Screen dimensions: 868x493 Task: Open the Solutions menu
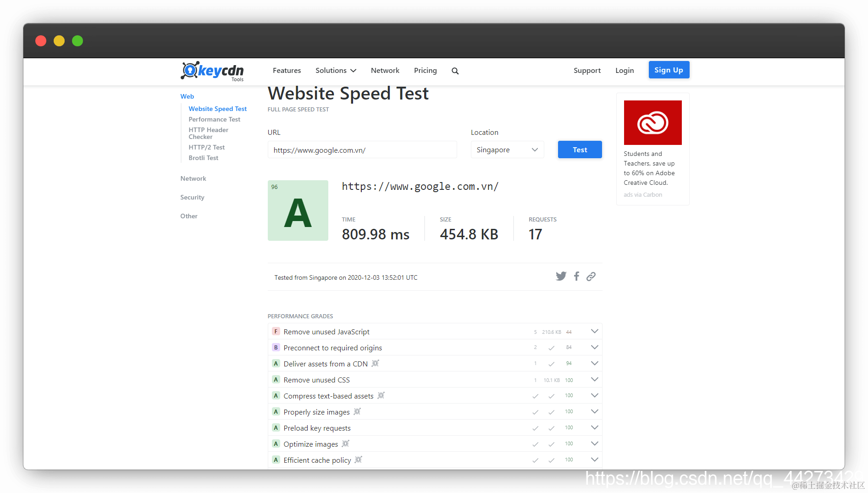click(336, 70)
